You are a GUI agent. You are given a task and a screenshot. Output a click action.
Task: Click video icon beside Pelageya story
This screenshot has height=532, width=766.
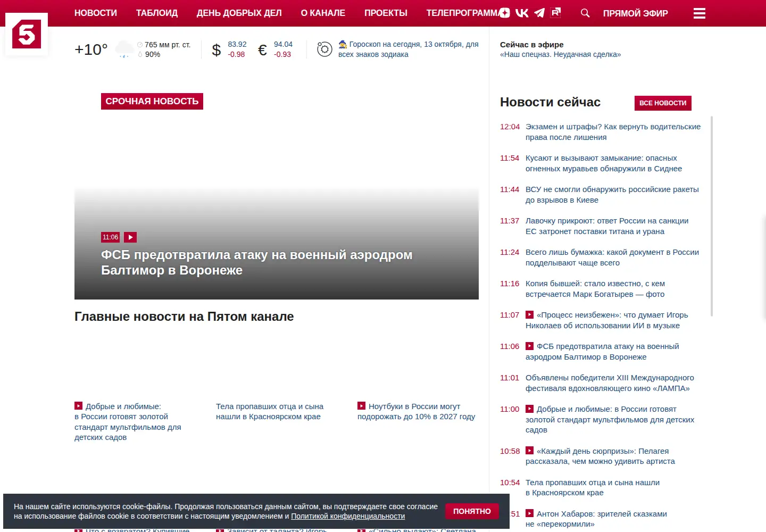tap(529, 451)
